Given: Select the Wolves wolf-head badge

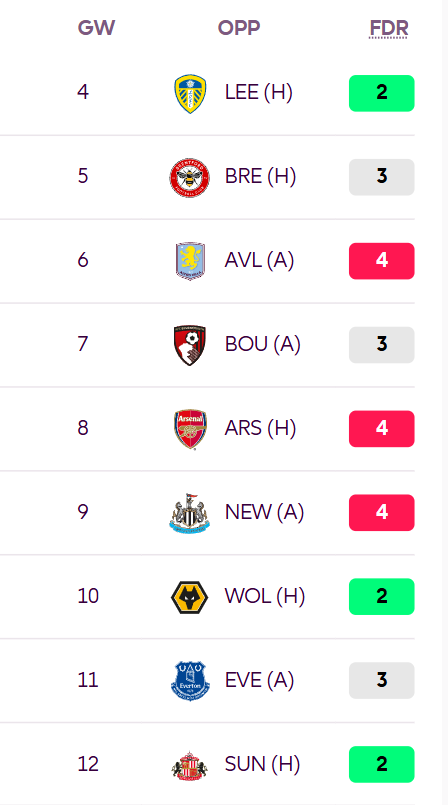Looking at the screenshot, I should coord(190,597).
